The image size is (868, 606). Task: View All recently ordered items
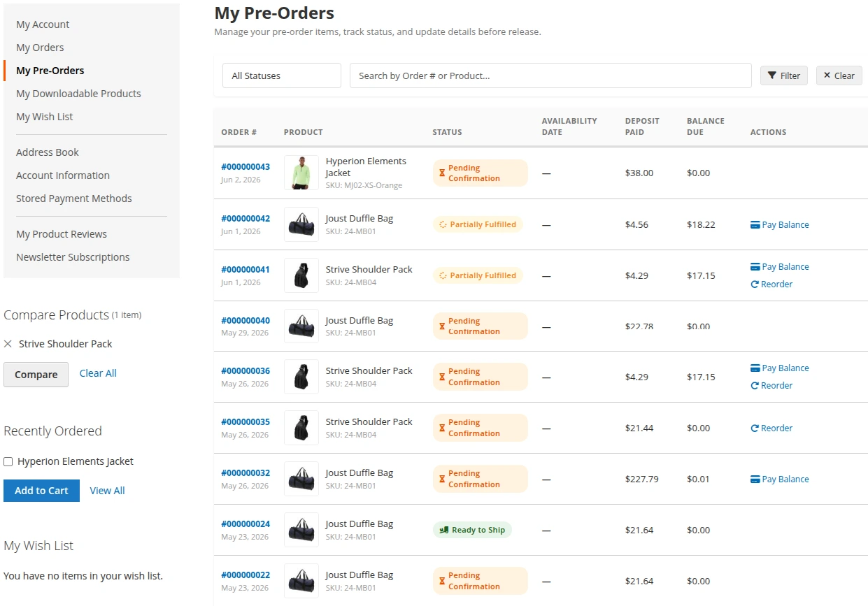pos(107,491)
